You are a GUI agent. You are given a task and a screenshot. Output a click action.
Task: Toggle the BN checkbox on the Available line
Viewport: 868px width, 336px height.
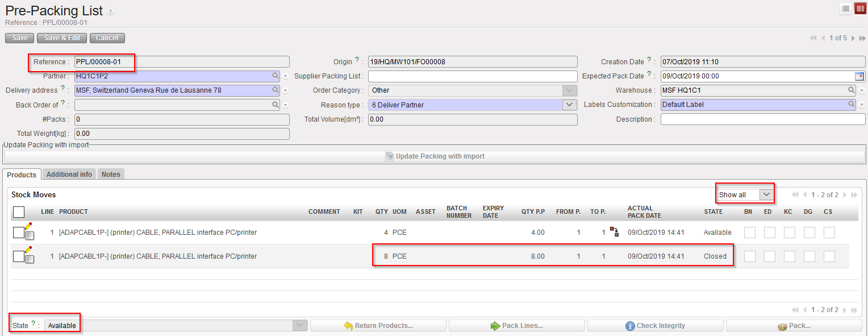point(750,233)
